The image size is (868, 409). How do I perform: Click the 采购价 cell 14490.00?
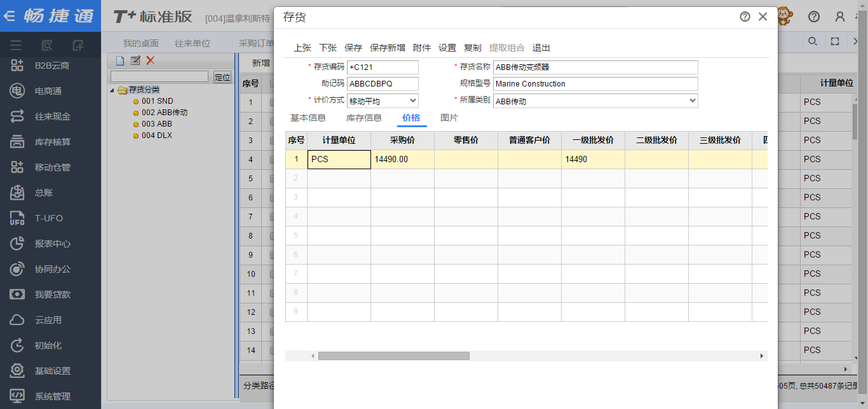click(x=402, y=159)
